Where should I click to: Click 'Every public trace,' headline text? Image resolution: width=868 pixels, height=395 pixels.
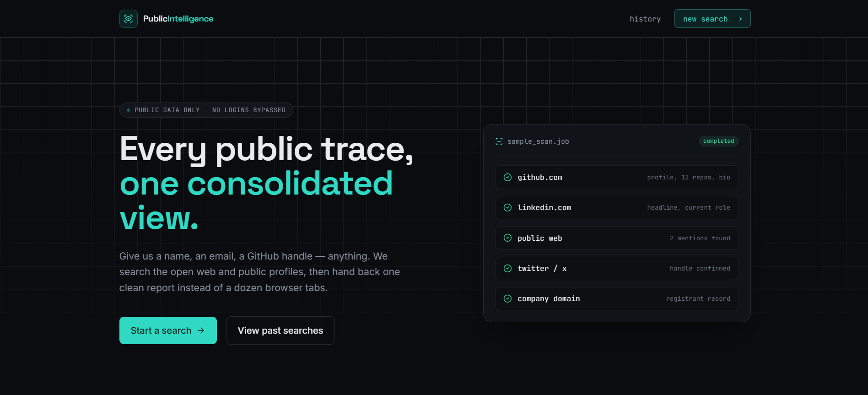[x=266, y=150]
